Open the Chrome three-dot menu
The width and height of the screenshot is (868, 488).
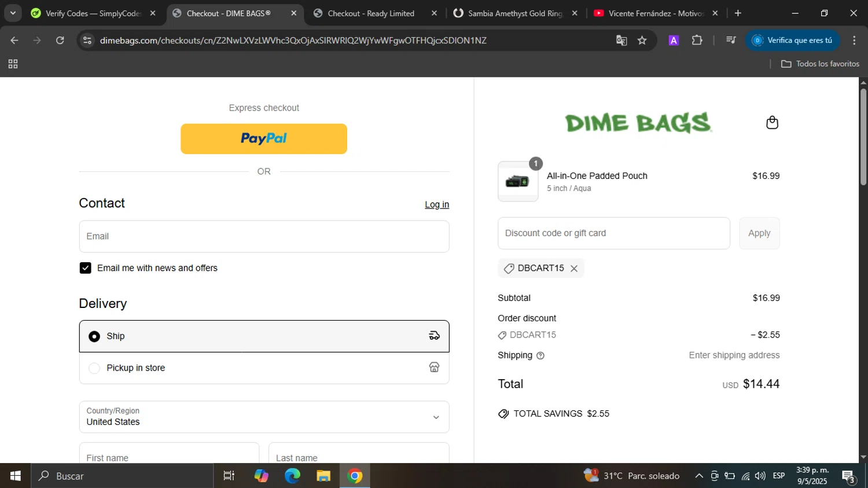click(854, 40)
